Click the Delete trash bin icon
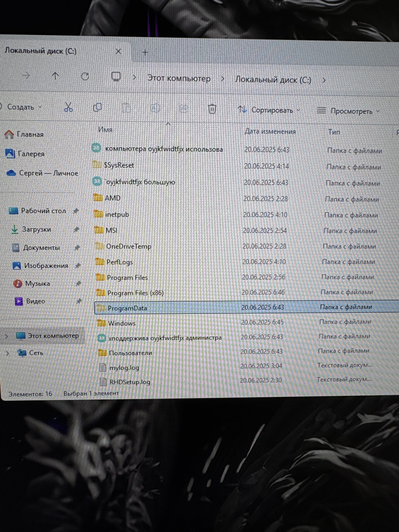399x532 pixels. pyautogui.click(x=212, y=109)
